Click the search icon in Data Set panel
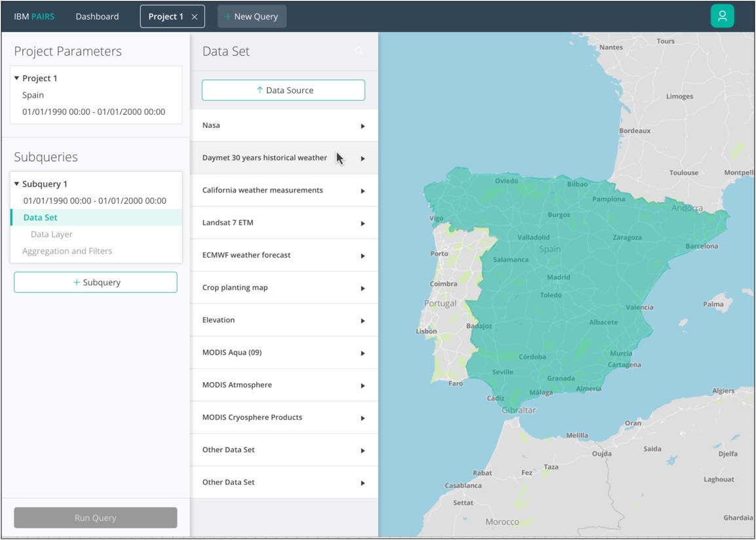Viewport: 756px width, 540px height. coord(359,51)
